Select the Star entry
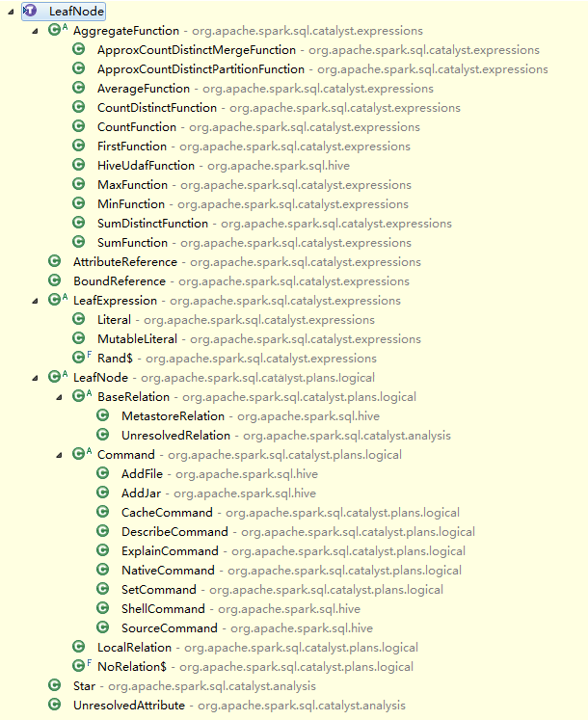 click(195, 686)
